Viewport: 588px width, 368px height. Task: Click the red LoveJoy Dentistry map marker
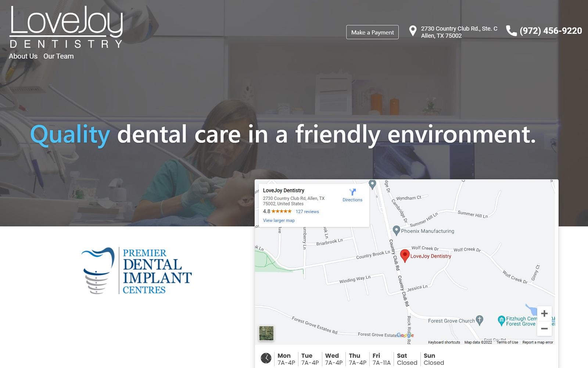(405, 256)
